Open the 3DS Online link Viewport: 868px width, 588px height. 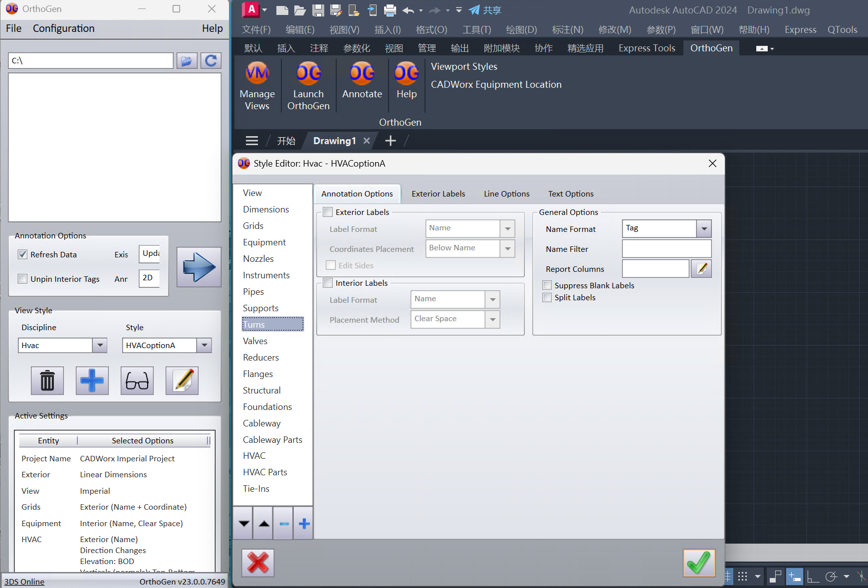(x=24, y=582)
